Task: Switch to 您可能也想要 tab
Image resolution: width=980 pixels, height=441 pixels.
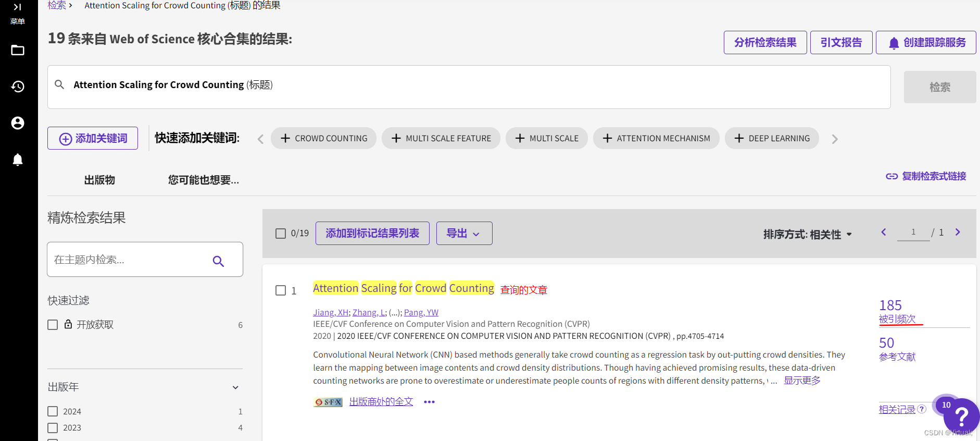Action: (x=204, y=180)
